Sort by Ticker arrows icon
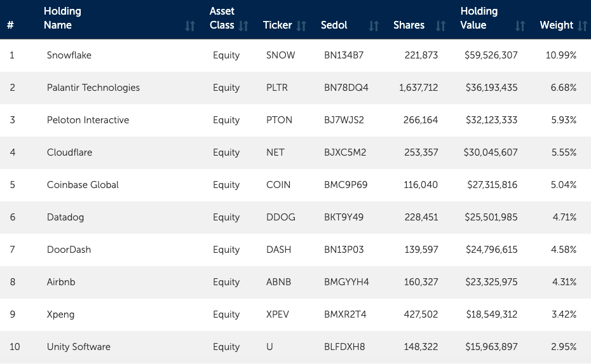Viewport: 591px width, 364px height. [301, 25]
